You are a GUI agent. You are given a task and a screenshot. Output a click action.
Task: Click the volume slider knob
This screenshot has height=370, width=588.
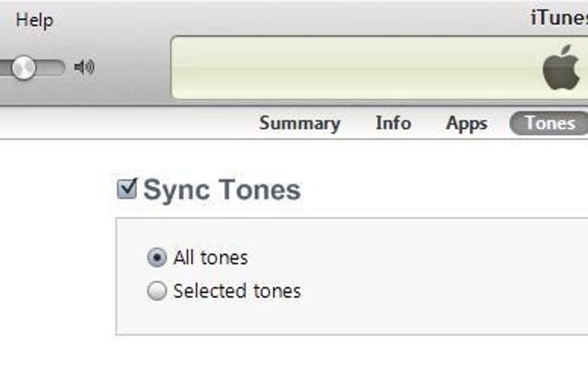click(23, 67)
